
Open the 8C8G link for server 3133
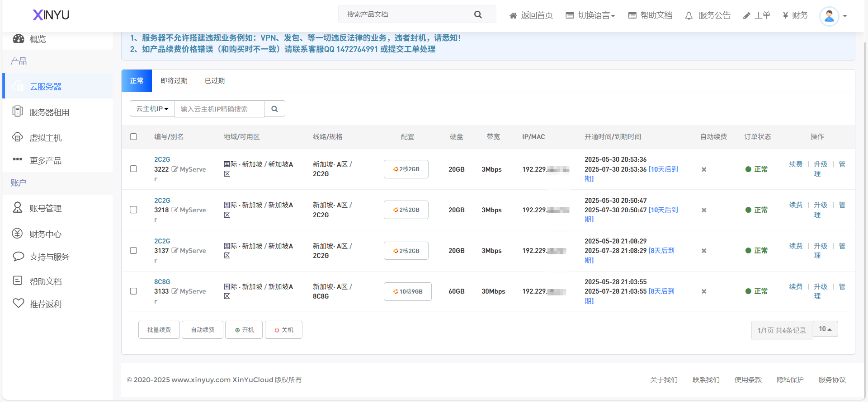162,282
